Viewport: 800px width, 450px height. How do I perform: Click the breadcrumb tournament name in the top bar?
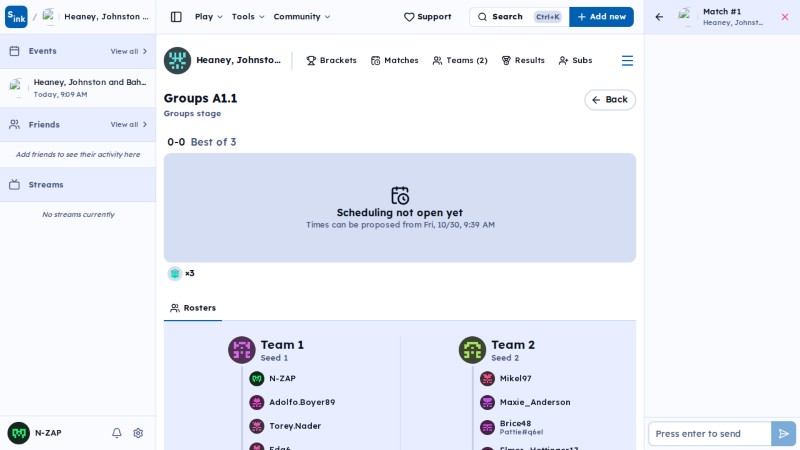click(106, 17)
